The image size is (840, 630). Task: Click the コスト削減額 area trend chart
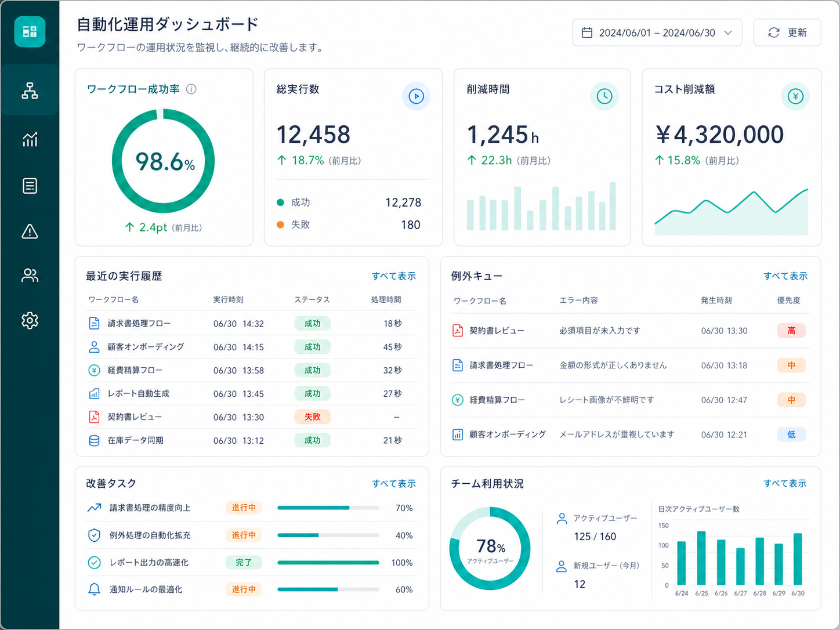point(731,212)
